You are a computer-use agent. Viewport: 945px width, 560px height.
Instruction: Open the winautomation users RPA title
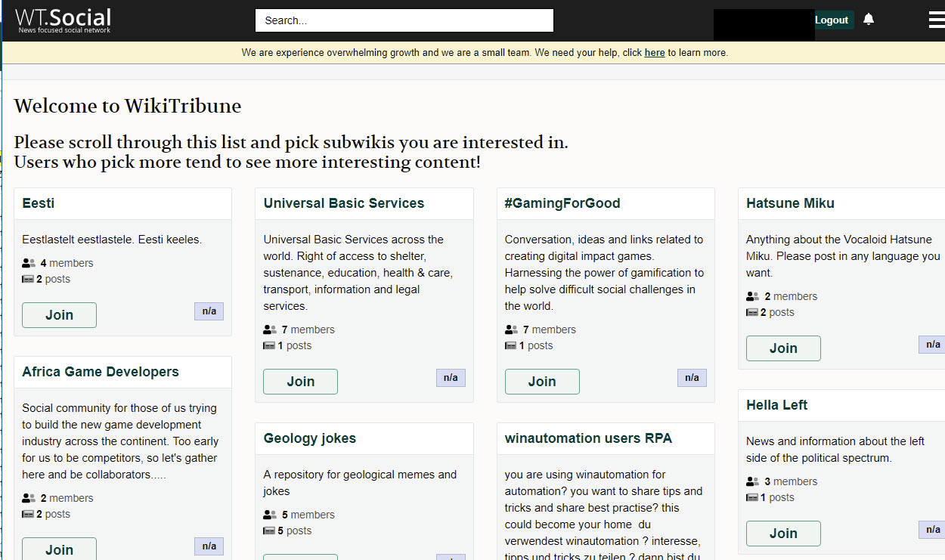coord(588,438)
